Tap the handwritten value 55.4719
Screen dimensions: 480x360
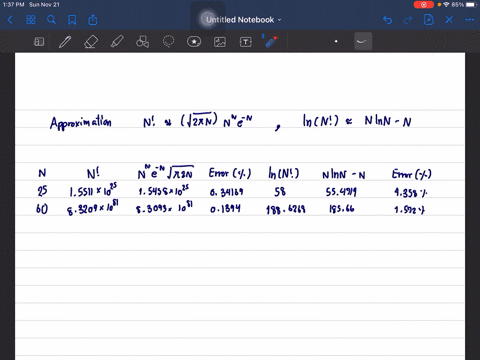coord(341,192)
